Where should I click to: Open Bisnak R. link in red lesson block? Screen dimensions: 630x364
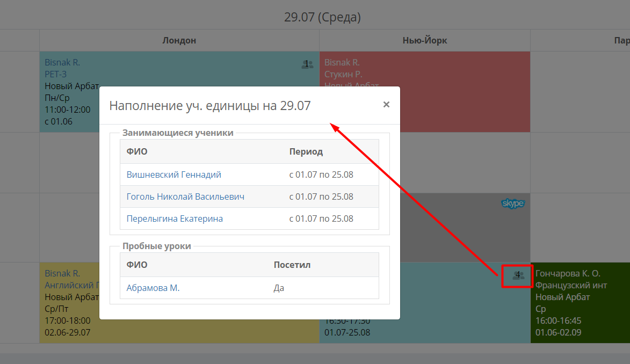[x=342, y=63]
